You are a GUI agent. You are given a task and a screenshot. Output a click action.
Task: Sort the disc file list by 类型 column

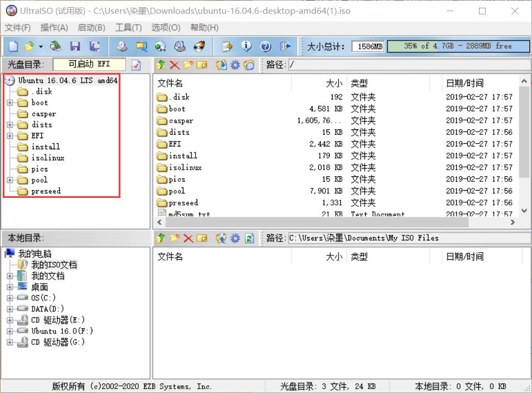388,83
